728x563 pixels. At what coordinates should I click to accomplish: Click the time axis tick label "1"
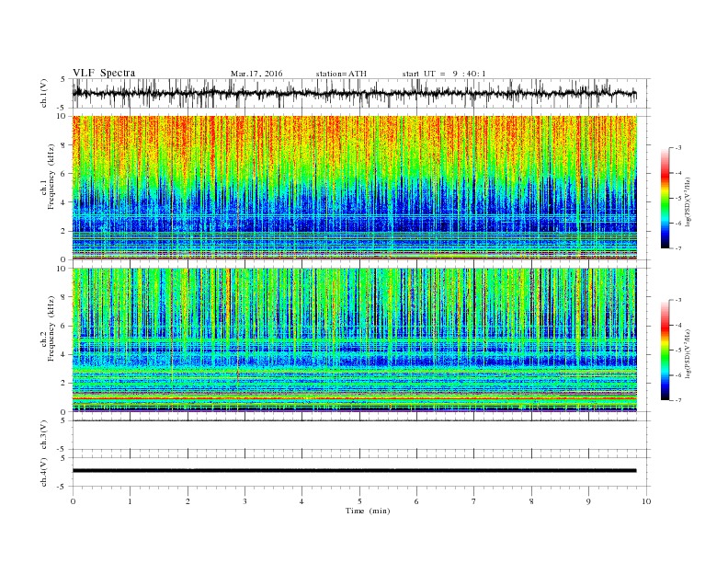click(x=130, y=501)
